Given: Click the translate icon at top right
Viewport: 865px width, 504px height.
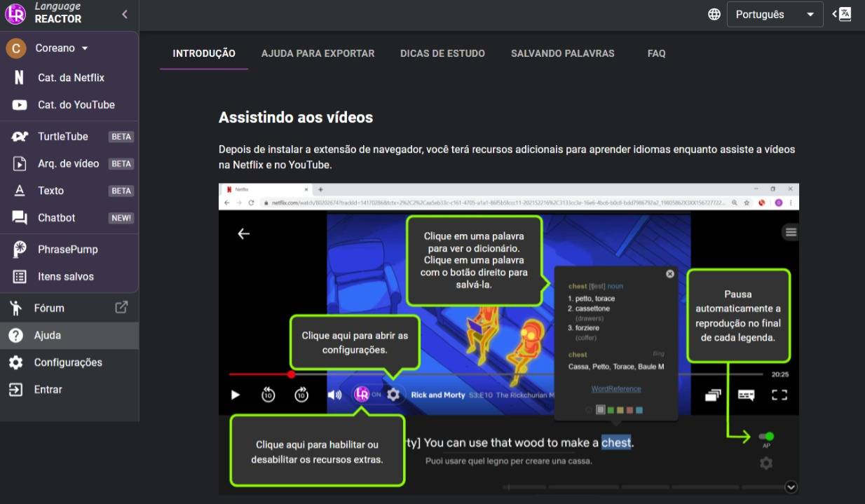Looking at the screenshot, I should [844, 14].
